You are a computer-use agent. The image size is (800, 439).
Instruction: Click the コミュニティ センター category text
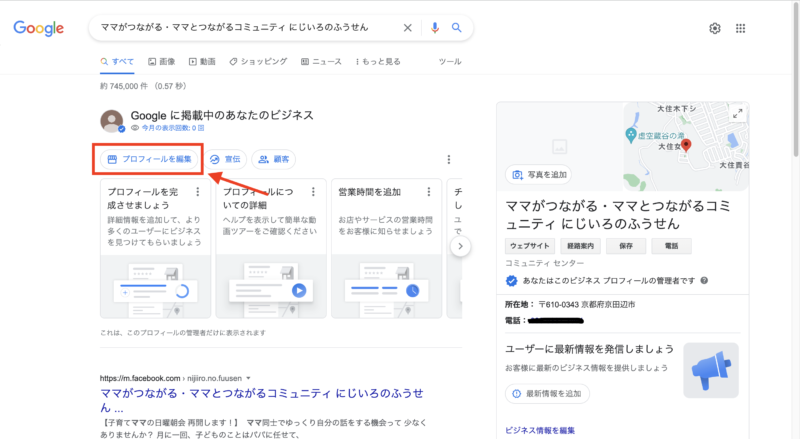(x=544, y=263)
